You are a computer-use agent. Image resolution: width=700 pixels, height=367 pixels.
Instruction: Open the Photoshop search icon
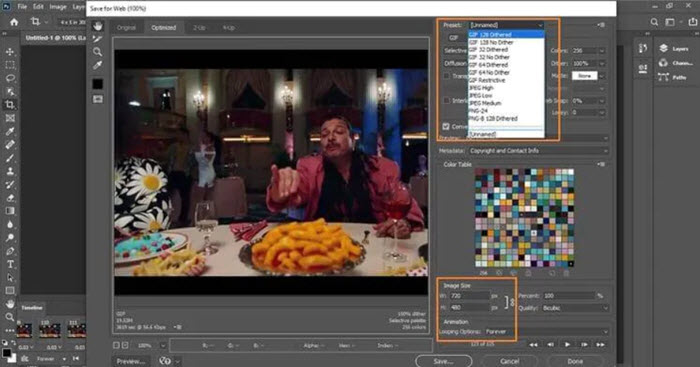click(654, 22)
